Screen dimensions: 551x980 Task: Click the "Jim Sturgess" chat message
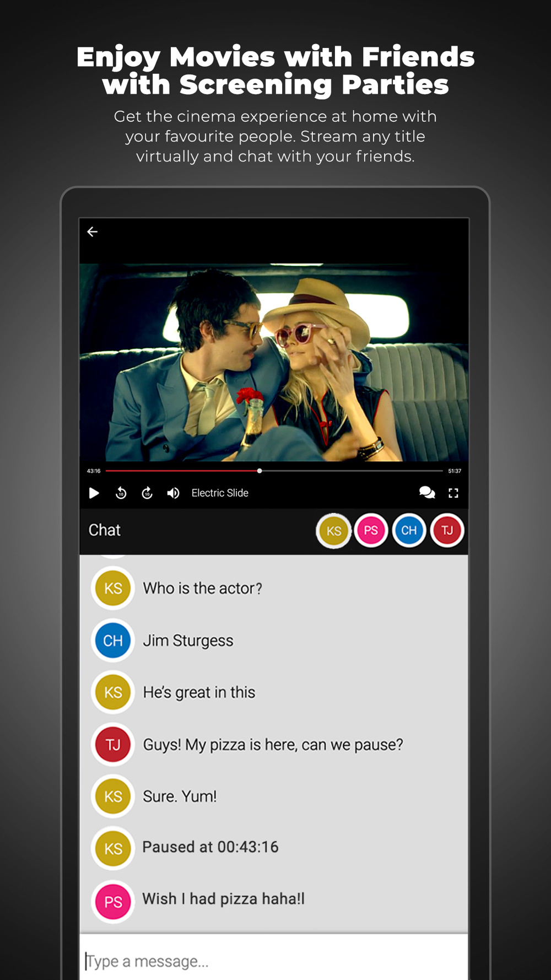tap(188, 640)
